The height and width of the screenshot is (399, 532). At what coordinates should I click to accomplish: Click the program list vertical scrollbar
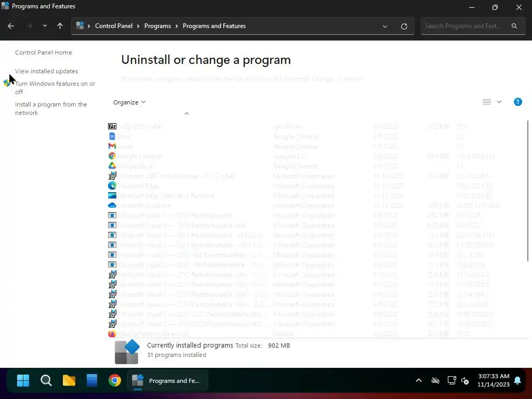coord(528,191)
